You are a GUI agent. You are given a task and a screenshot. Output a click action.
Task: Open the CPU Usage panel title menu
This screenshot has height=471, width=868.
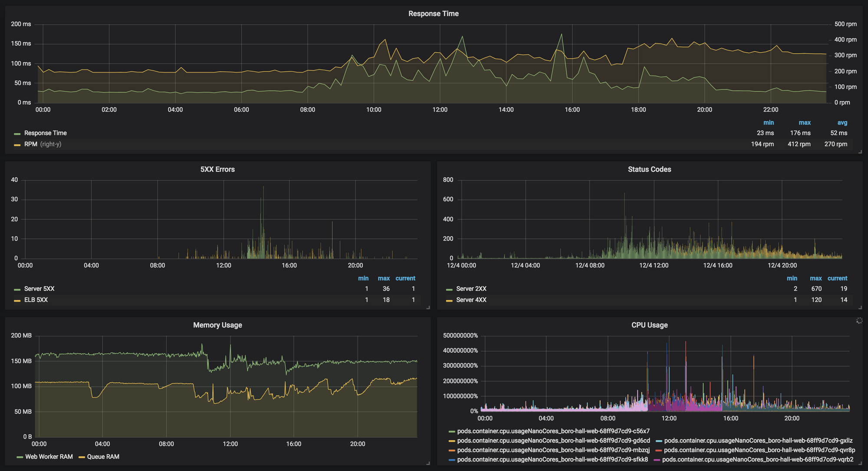[649, 325]
